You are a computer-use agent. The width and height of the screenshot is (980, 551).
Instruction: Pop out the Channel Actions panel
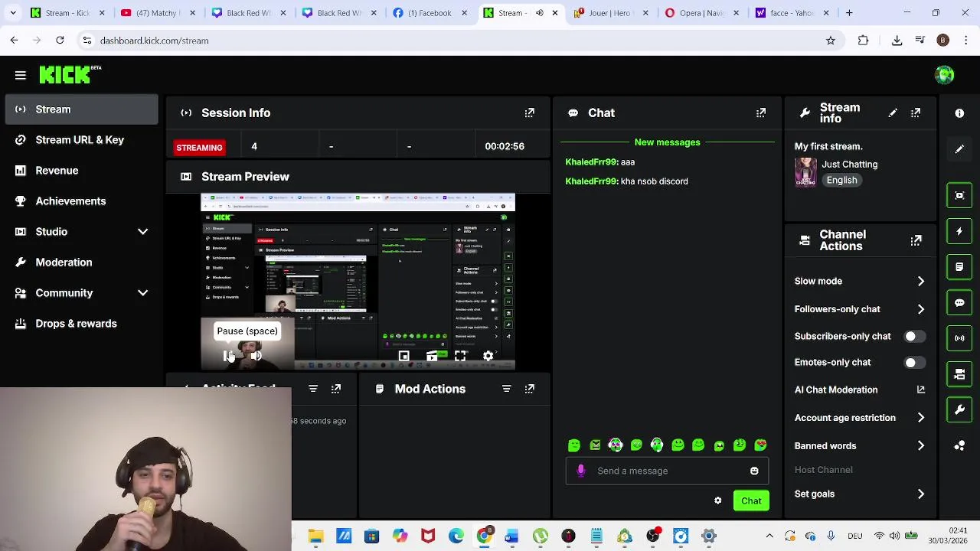coord(916,240)
